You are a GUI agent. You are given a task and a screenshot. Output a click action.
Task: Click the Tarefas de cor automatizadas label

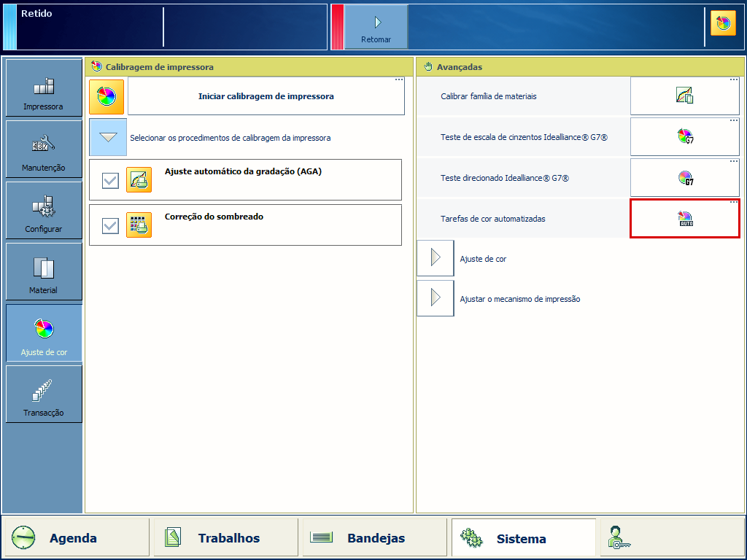[492, 219]
